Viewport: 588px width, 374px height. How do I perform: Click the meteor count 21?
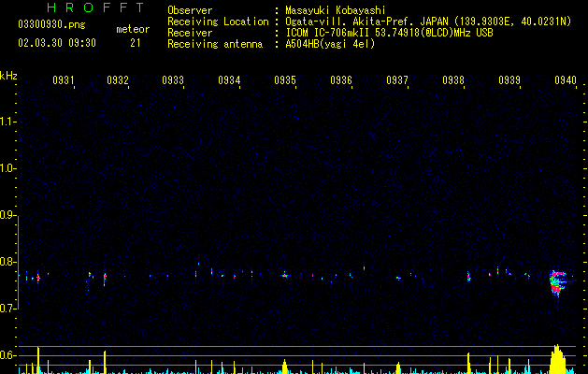(136, 43)
